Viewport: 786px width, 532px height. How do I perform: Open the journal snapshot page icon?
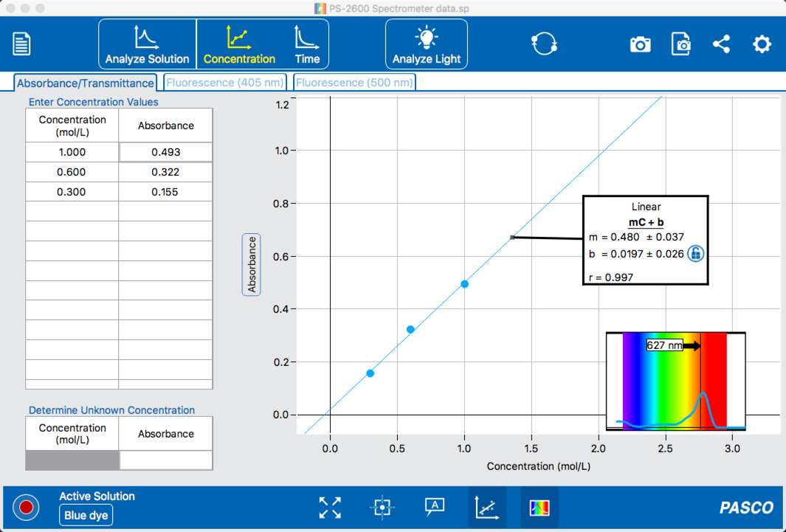[x=680, y=44]
